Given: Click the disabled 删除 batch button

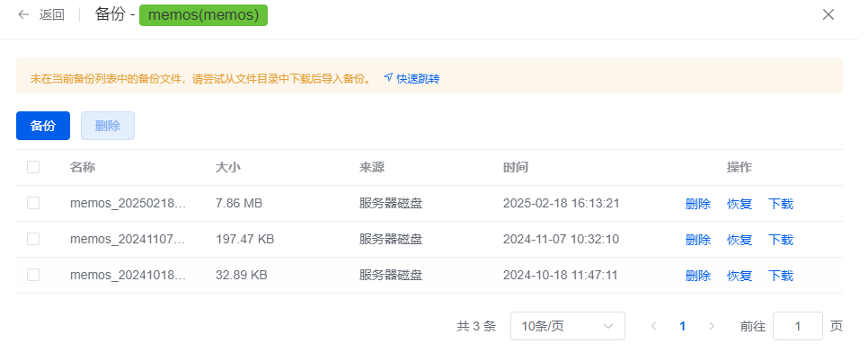Looking at the screenshot, I should [108, 126].
